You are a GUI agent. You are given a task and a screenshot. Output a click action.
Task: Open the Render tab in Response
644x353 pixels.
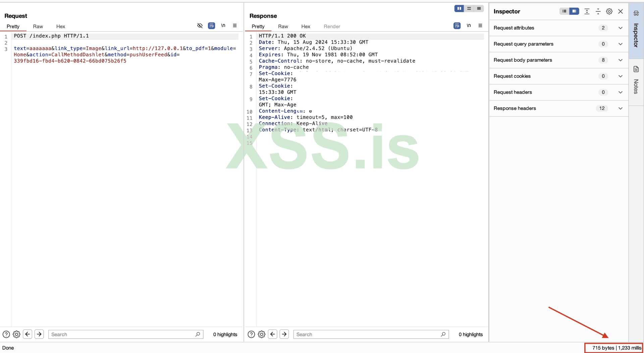(332, 26)
